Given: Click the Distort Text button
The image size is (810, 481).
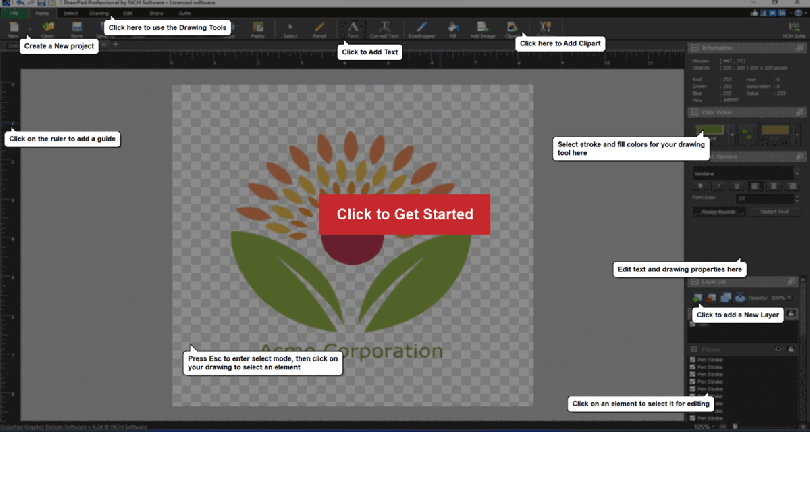Looking at the screenshot, I should tap(774, 211).
